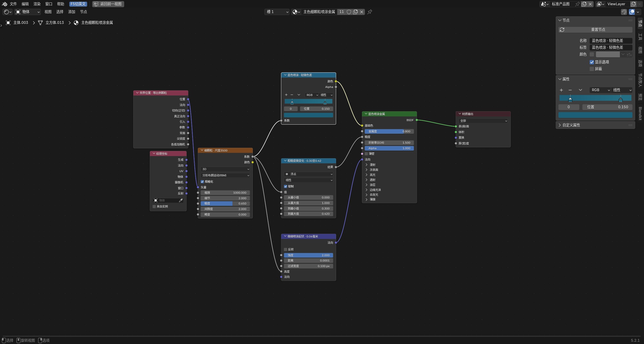The width and height of the screenshot is (644, 344).
Task: Expand the 次表面 section in BSDF node
Action: (x=374, y=170)
